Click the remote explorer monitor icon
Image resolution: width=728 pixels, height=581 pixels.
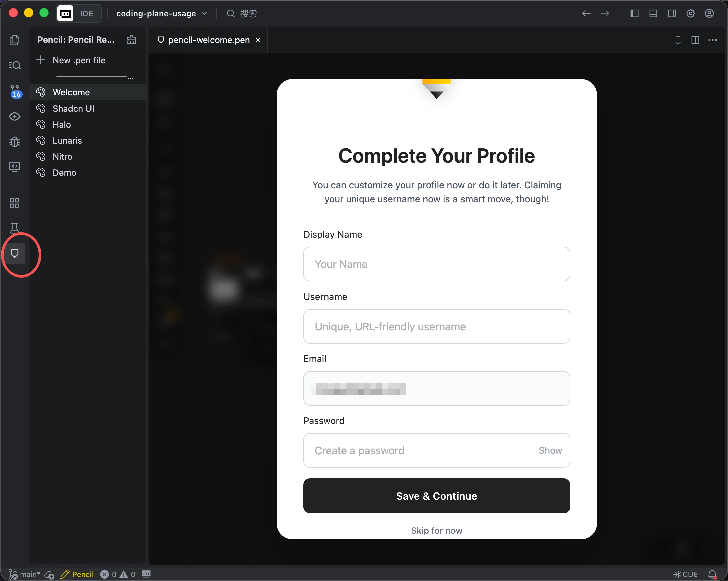(14, 167)
